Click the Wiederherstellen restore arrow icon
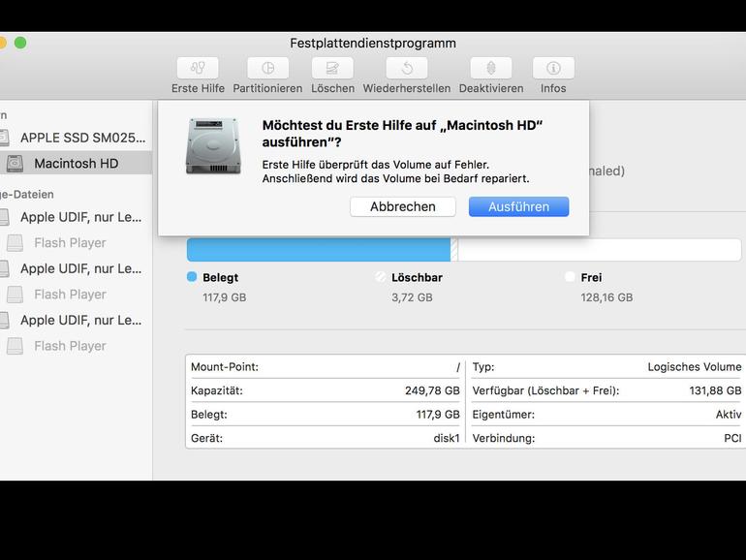Image resolution: width=746 pixels, height=560 pixels. pyautogui.click(x=406, y=68)
